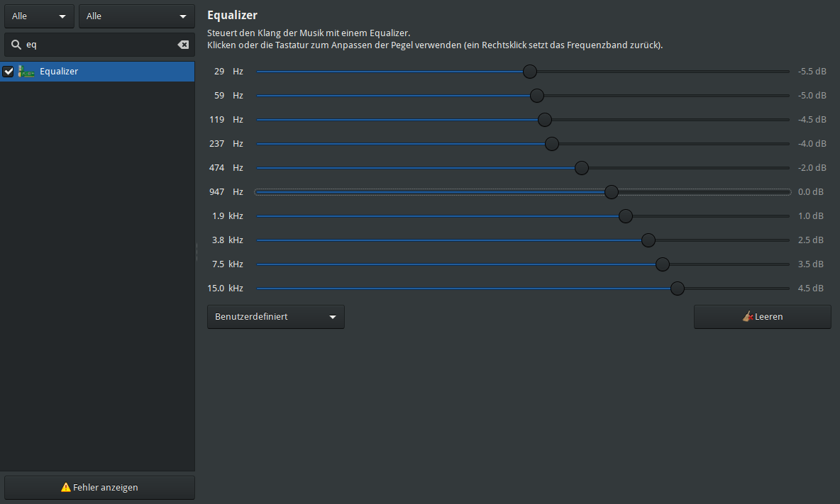Screen dimensions: 840x504
Task: Clear the search field with backspace icon
Action: click(x=183, y=45)
